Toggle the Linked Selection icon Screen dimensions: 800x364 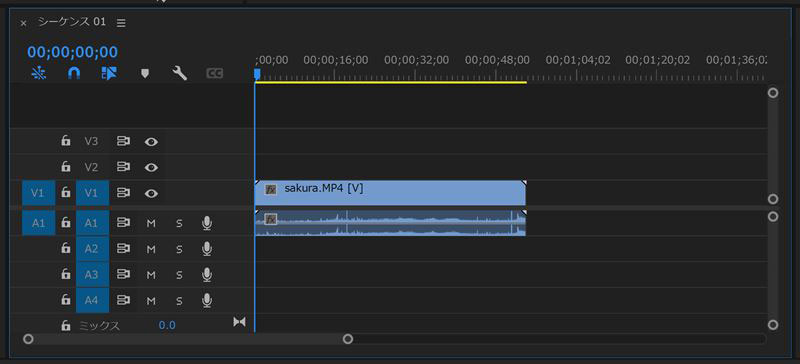[109, 74]
